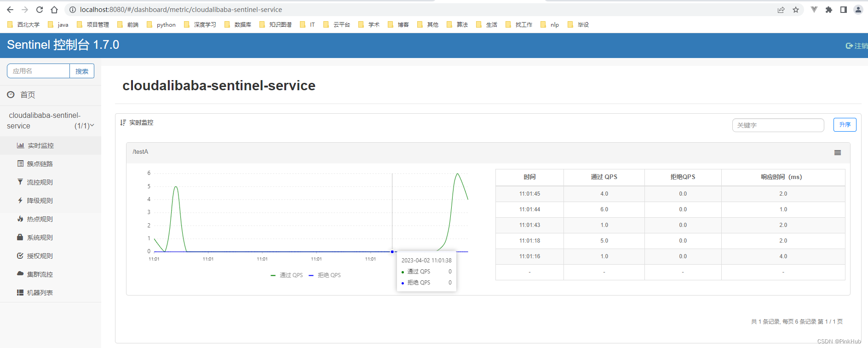
Task: Toggle the 通过 QPS legend series
Action: pyautogui.click(x=287, y=275)
